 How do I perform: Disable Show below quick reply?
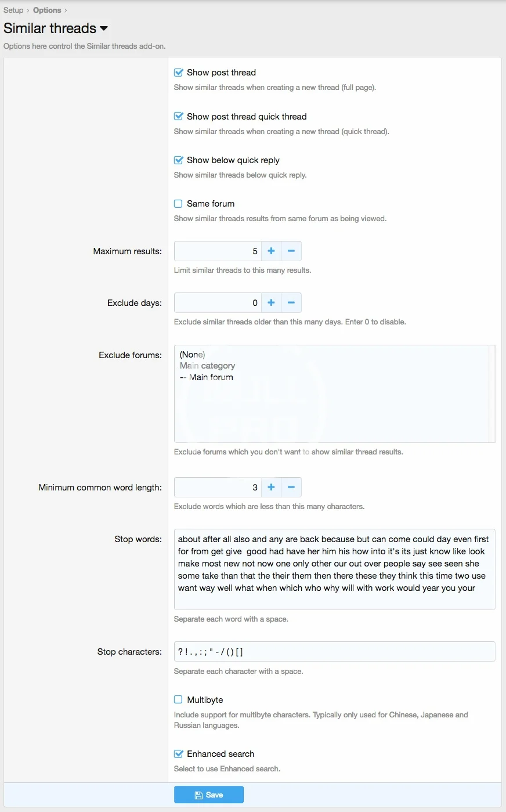tap(179, 160)
